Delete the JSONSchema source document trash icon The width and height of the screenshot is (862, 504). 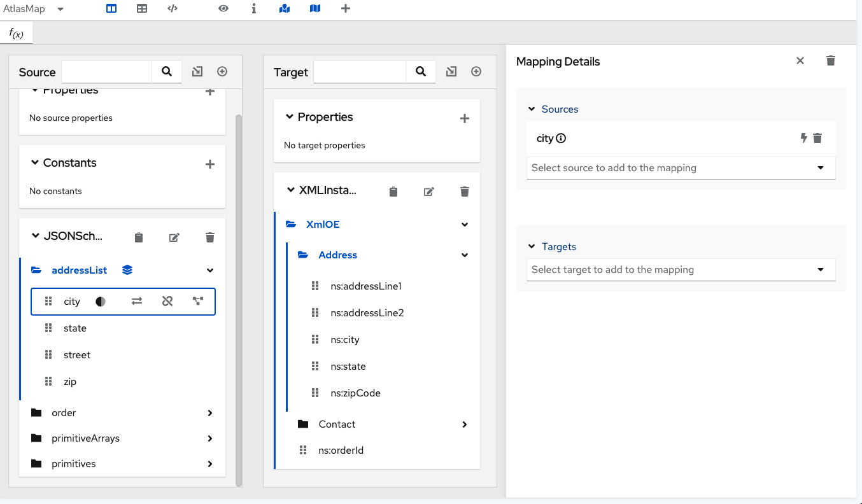pos(210,237)
